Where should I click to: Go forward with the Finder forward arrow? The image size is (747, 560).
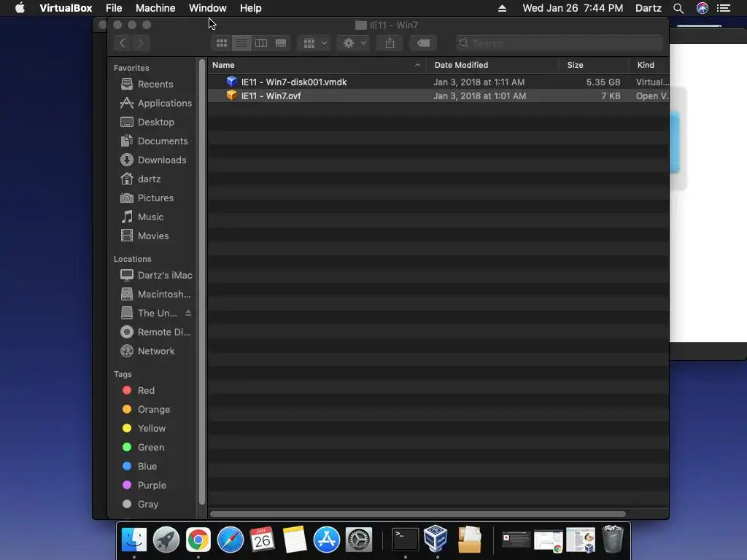(x=141, y=43)
